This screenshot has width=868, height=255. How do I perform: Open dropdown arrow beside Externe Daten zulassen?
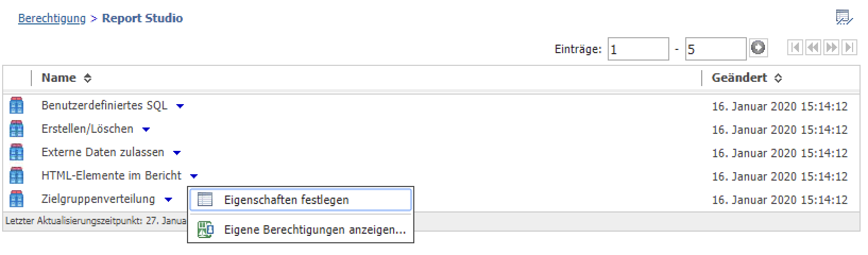(x=177, y=153)
